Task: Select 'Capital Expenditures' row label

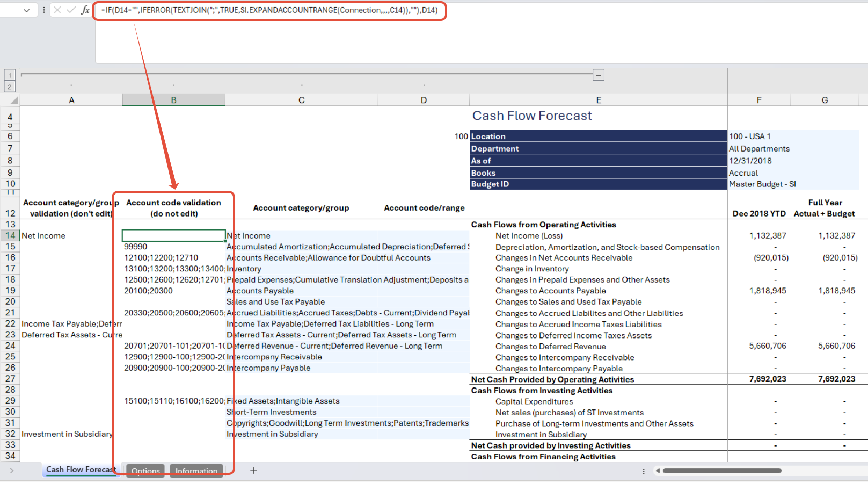Action: pyautogui.click(x=534, y=401)
